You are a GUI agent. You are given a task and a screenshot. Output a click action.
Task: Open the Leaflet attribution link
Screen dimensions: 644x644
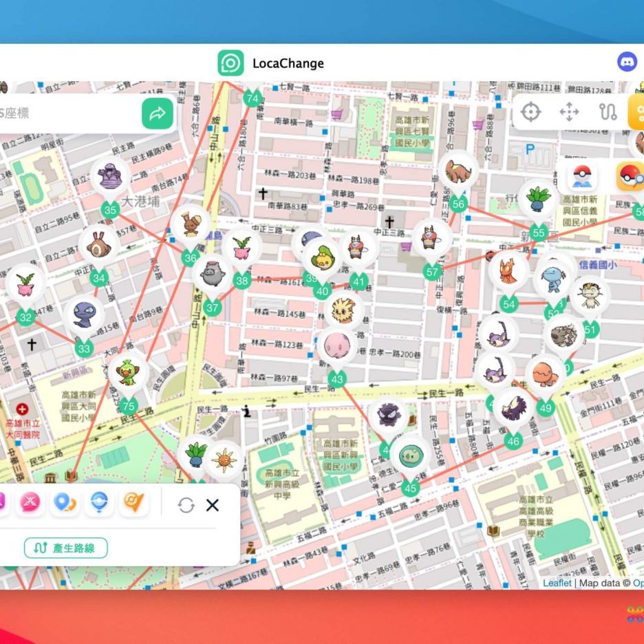[x=557, y=583]
